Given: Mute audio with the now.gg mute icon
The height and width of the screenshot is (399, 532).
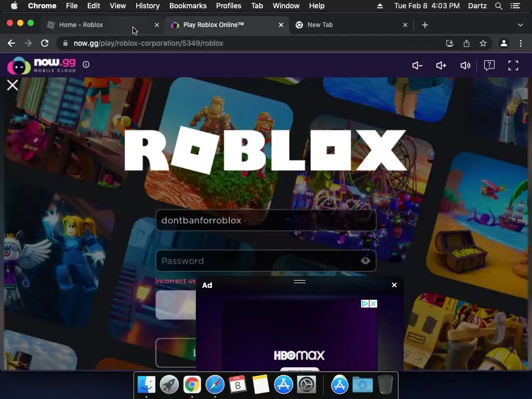Looking at the screenshot, I should (465, 65).
